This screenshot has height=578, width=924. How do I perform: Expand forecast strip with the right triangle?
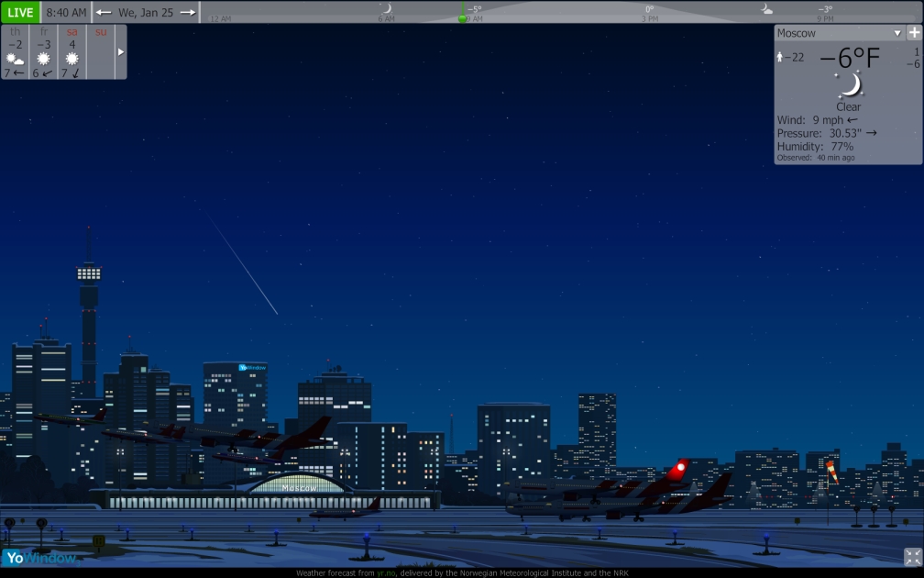(121, 52)
